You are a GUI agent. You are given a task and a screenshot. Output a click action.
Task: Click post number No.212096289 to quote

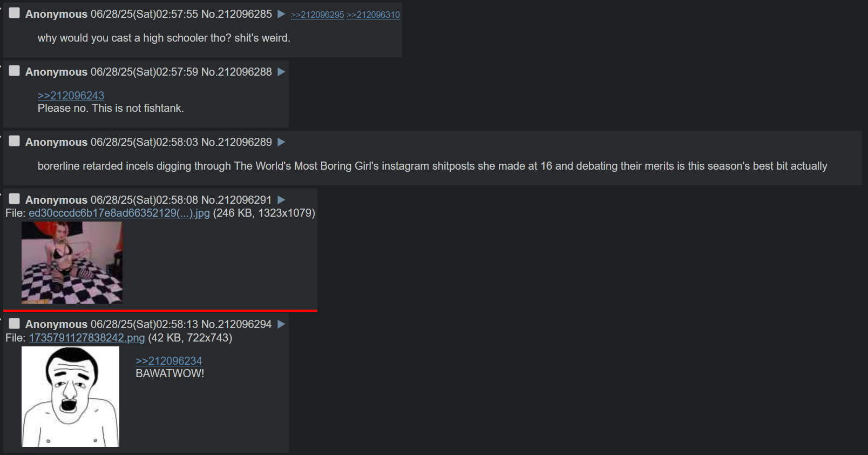[236, 142]
